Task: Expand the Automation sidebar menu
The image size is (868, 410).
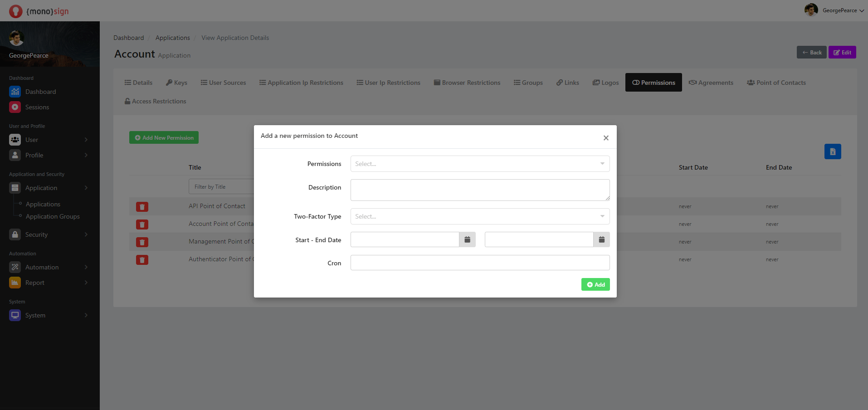Action: 49,267
